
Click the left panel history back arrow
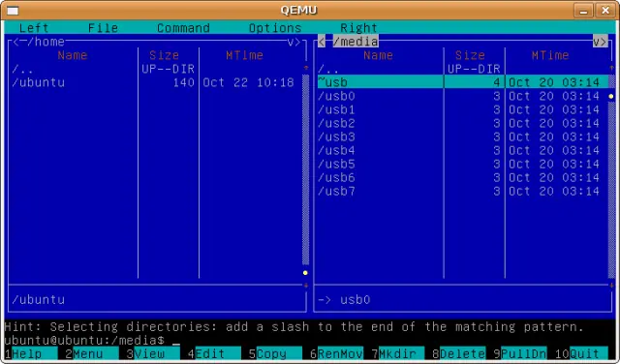click(15, 42)
